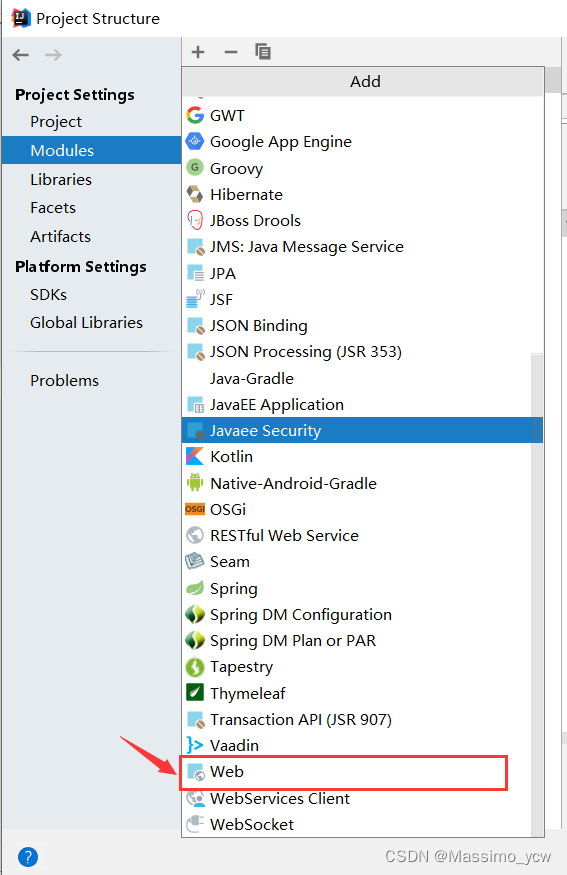Click the Seam icon

pos(195,561)
